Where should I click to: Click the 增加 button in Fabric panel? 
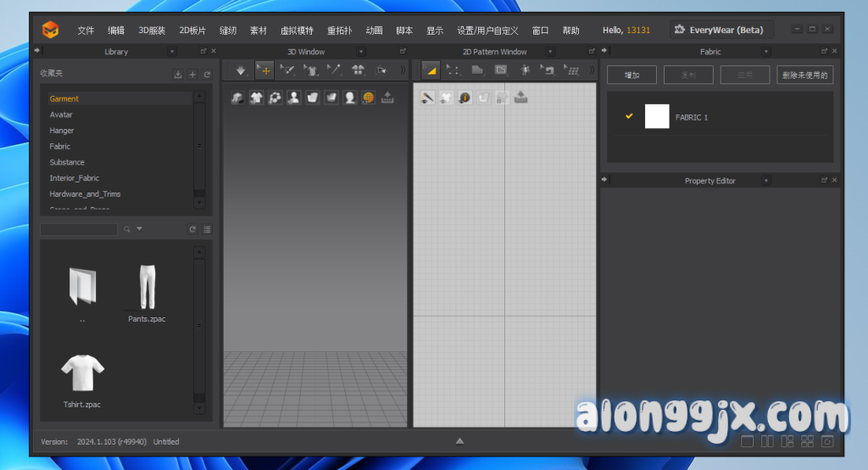point(632,75)
